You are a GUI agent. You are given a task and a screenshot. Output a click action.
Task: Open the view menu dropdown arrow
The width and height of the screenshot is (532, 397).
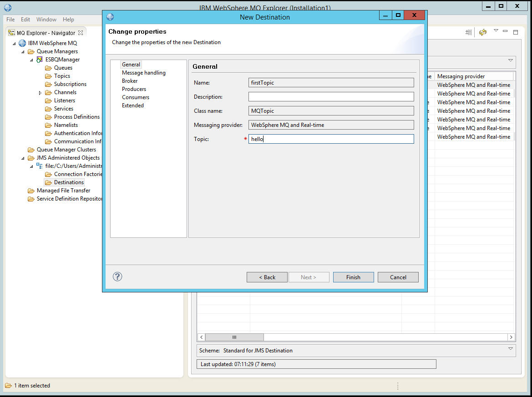[496, 31]
